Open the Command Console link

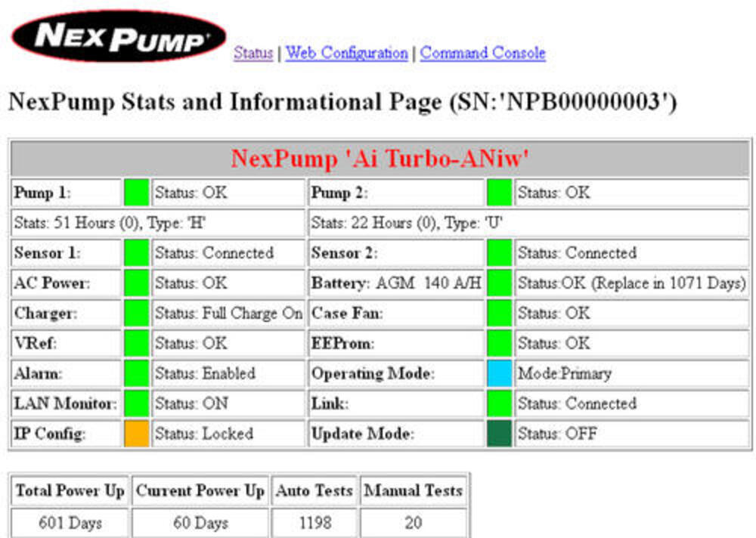click(x=482, y=53)
